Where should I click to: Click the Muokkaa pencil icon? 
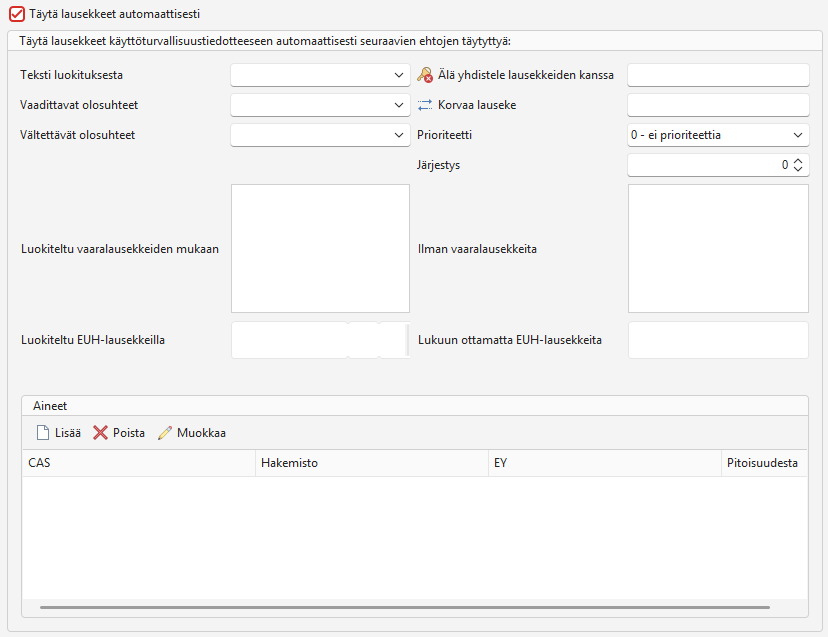point(165,433)
